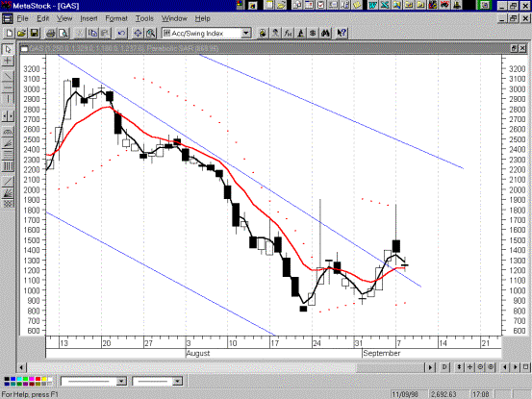Screen dimensions: 532x399
Task: Click the scroll chart right arrow button
Action: point(516,367)
